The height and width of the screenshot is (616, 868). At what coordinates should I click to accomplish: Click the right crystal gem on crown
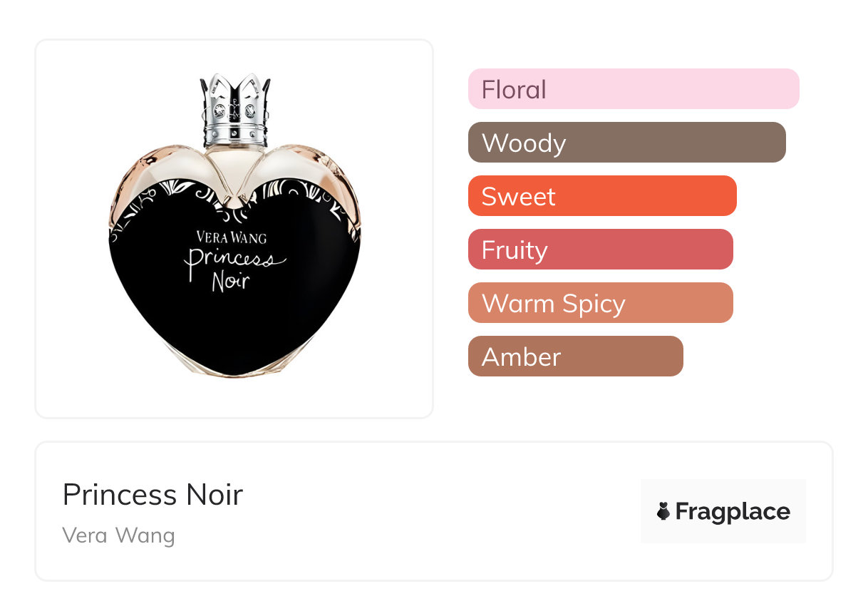250,111
